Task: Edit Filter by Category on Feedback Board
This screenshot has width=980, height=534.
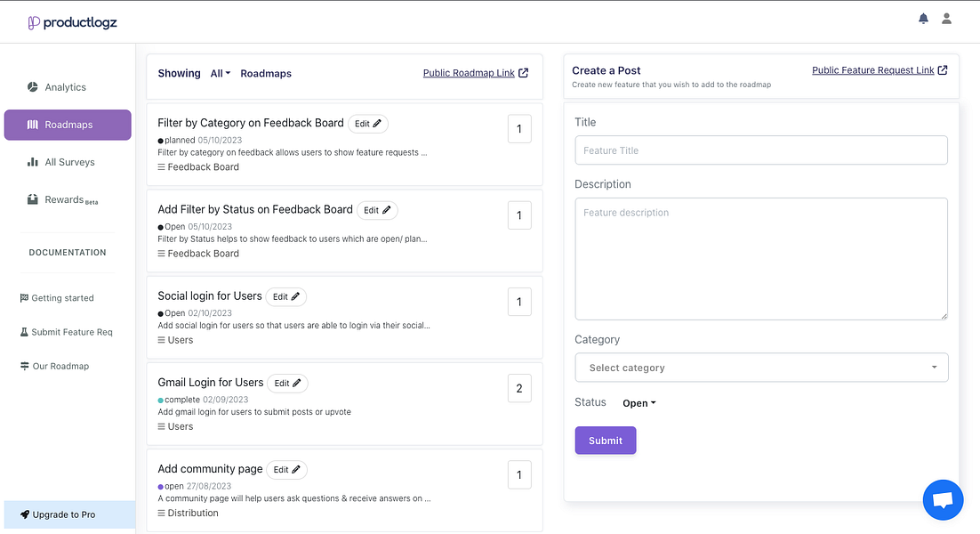Action: tap(367, 124)
